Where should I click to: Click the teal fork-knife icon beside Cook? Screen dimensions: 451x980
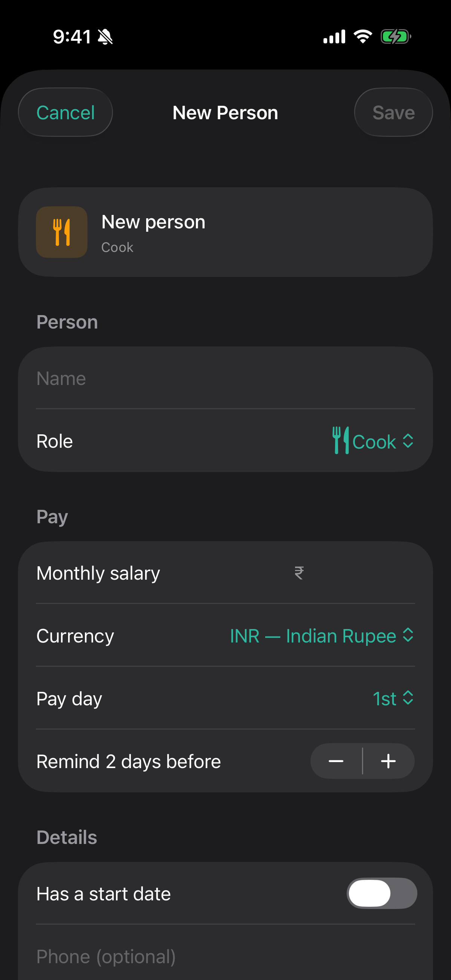click(x=341, y=441)
